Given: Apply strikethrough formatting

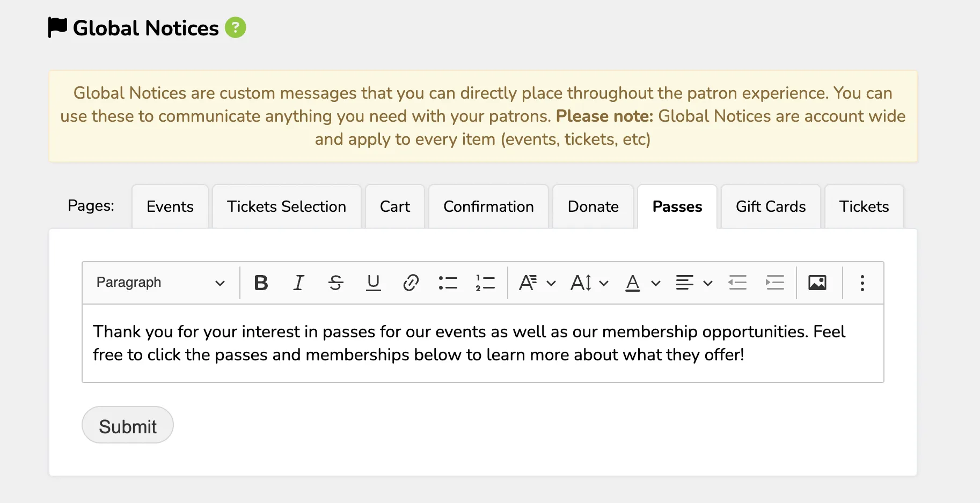Looking at the screenshot, I should point(336,283).
